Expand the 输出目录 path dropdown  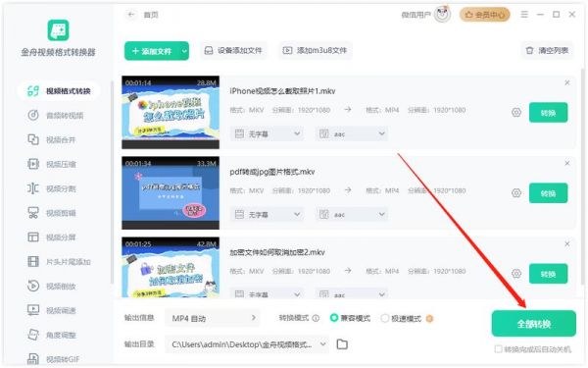coord(322,344)
